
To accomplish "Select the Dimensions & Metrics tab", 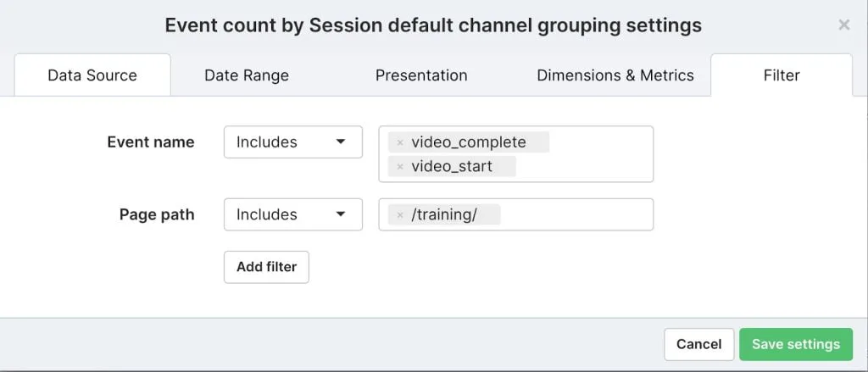I will 615,75.
